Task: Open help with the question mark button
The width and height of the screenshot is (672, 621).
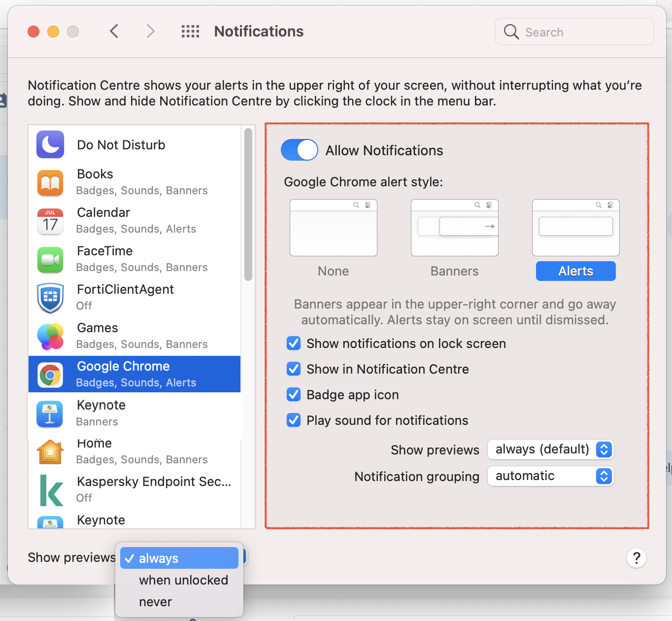Action: pyautogui.click(x=637, y=558)
